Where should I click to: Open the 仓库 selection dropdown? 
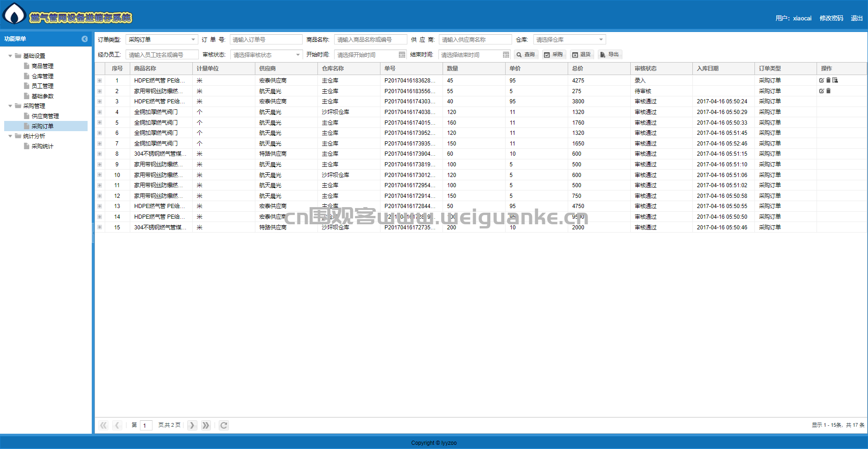point(601,40)
